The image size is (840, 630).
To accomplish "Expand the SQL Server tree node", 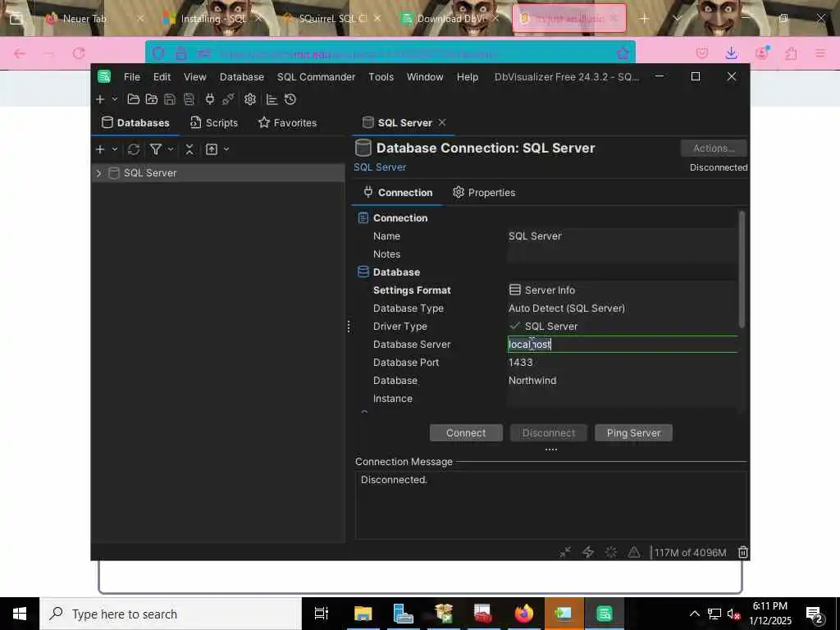I will pos(98,173).
